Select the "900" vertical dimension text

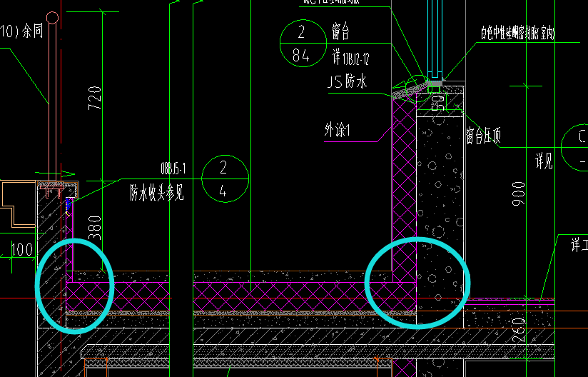(519, 193)
